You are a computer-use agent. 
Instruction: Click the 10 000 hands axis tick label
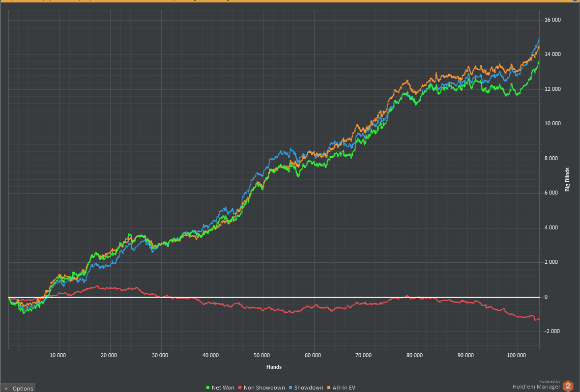click(x=58, y=355)
